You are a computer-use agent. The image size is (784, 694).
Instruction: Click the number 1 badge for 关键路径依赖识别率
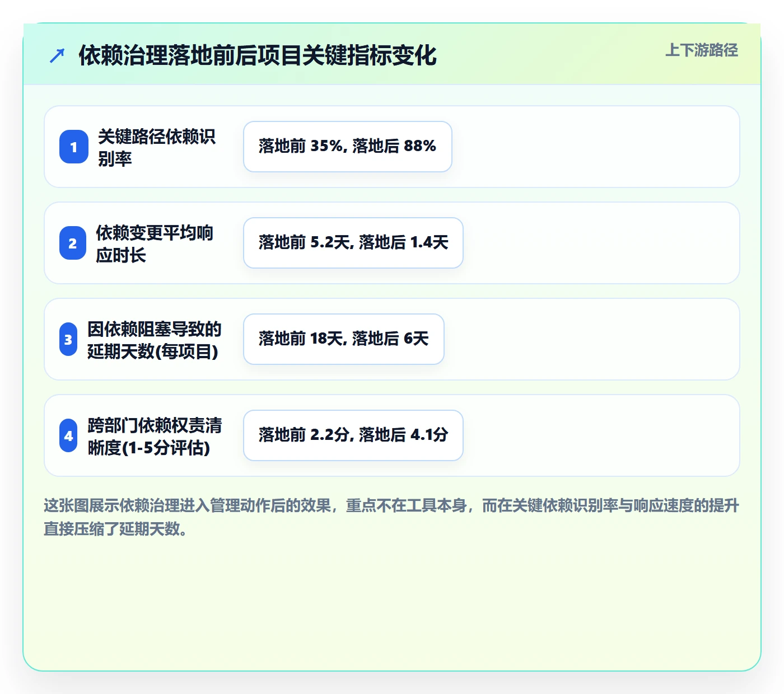coord(74,147)
